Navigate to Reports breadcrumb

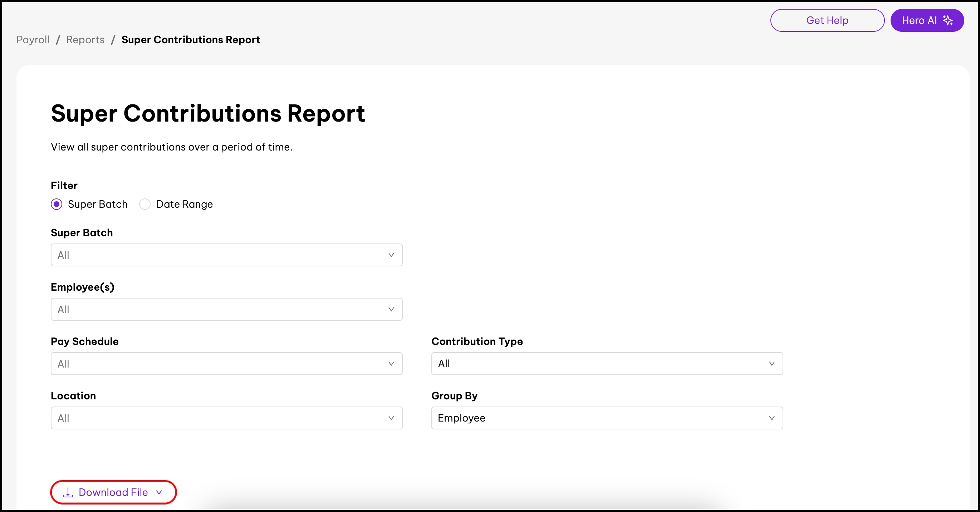click(85, 40)
